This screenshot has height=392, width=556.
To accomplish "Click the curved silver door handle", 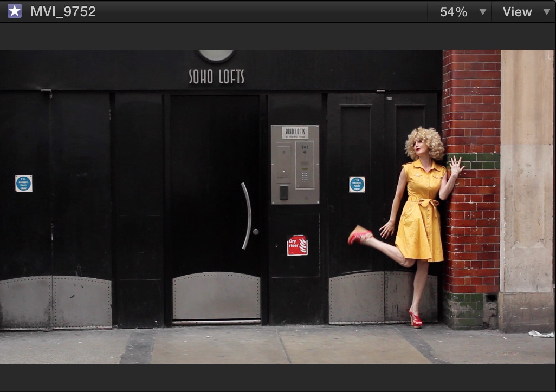I will pos(247,216).
